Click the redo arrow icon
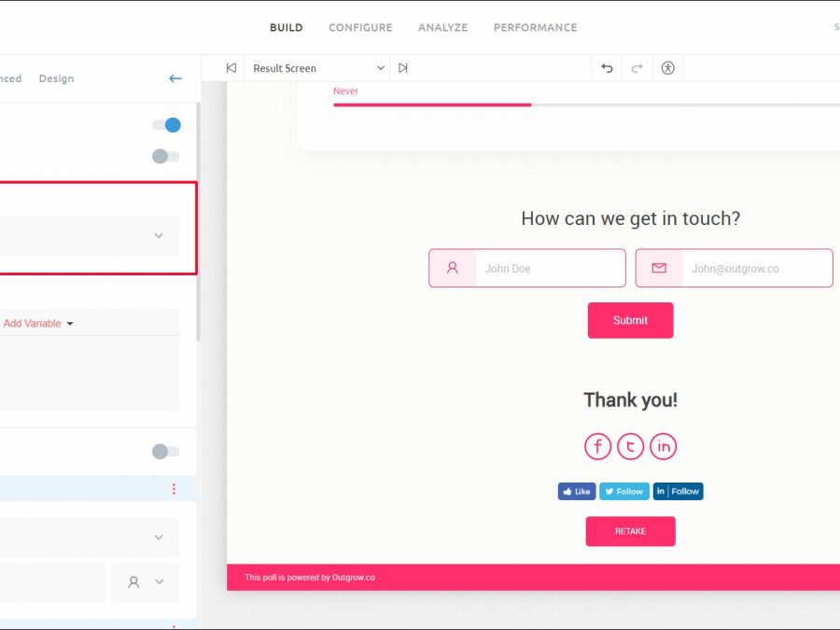The height and width of the screenshot is (630, 840). 637,68
